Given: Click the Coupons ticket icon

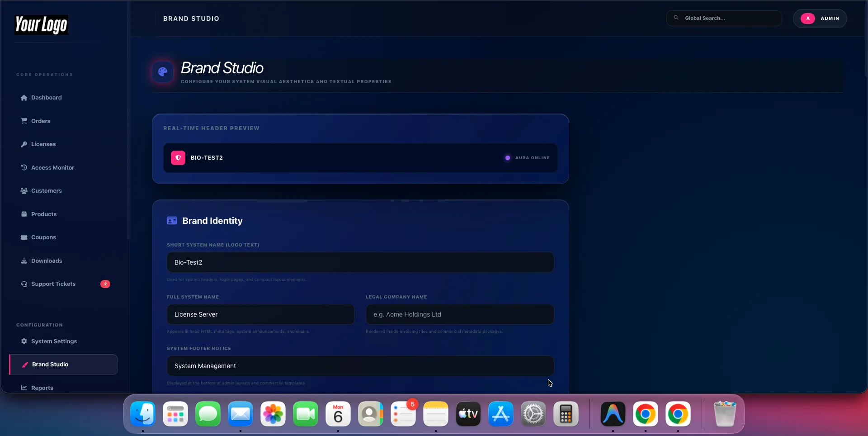Looking at the screenshot, I should pyautogui.click(x=24, y=237).
